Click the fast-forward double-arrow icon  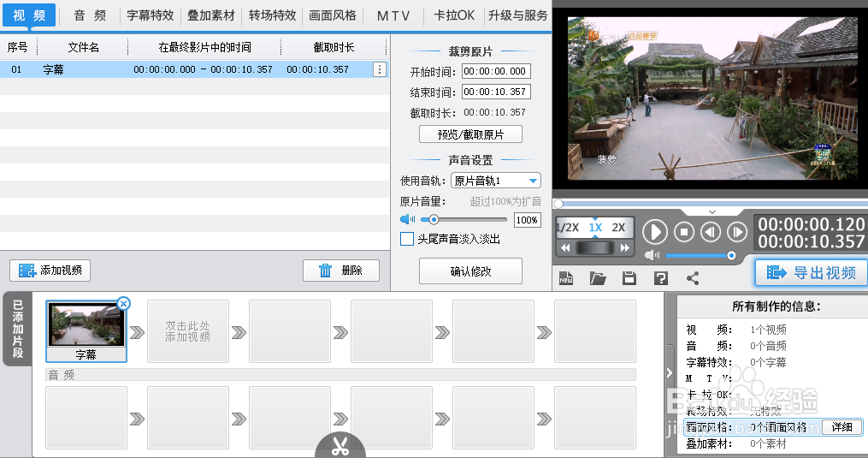coord(625,248)
